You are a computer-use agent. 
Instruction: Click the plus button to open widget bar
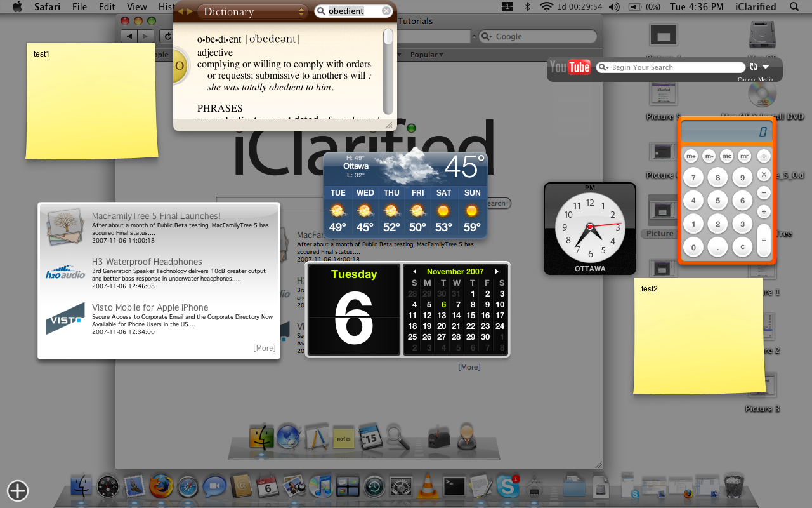(18, 490)
